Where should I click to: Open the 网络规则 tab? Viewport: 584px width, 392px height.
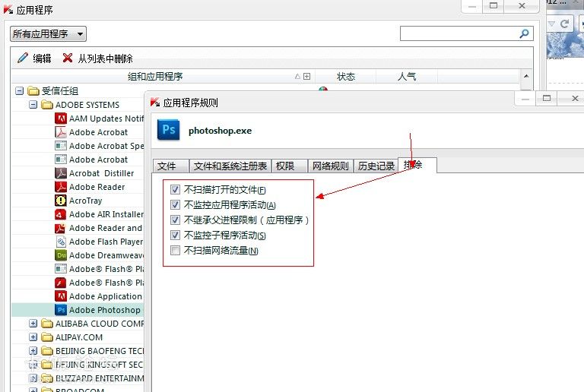coord(330,166)
